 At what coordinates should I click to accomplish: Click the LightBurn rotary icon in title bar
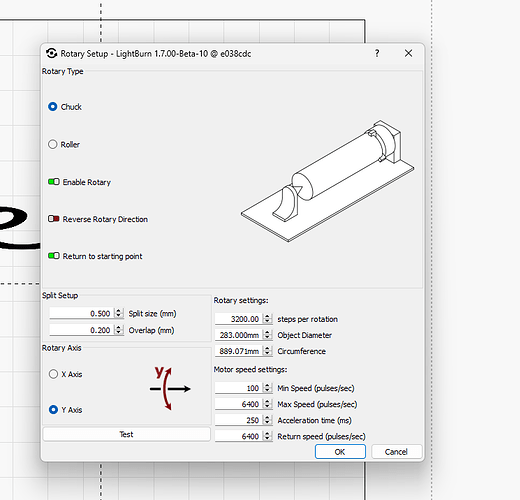[x=52, y=53]
